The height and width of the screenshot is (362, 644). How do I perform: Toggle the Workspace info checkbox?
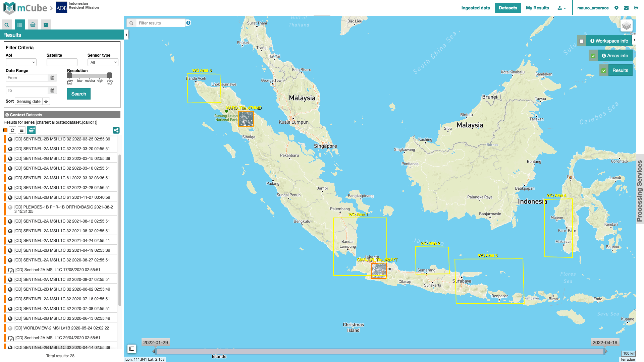tap(582, 41)
